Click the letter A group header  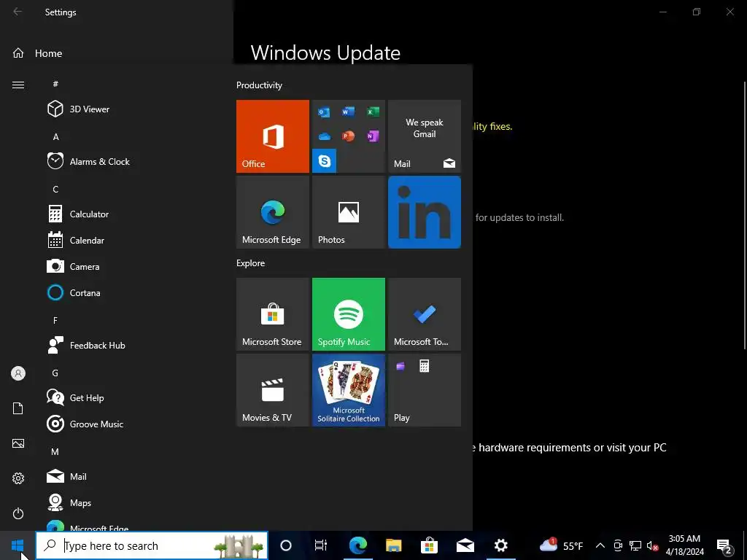point(55,136)
